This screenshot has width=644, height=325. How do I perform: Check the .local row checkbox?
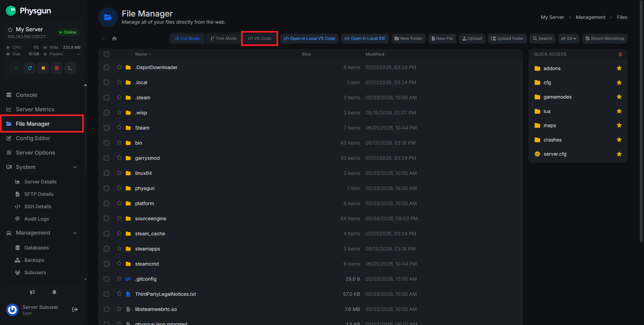point(107,82)
